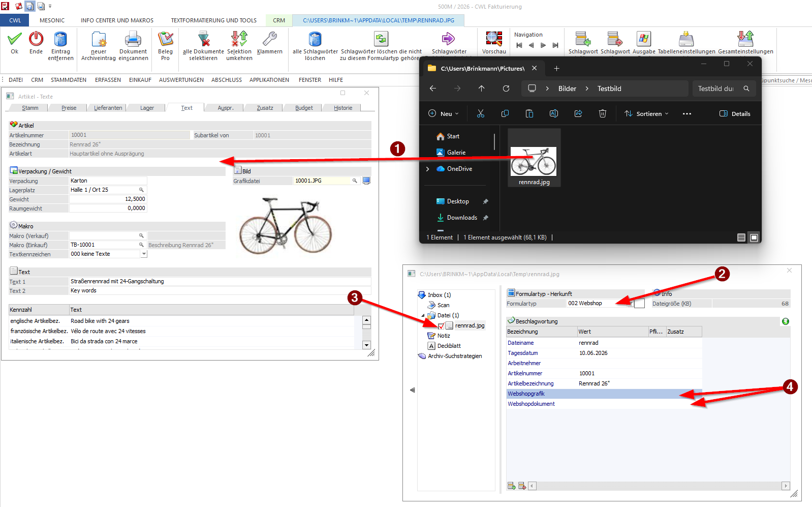Switch to the Historie tab
This screenshot has width=812, height=507.
[343, 108]
